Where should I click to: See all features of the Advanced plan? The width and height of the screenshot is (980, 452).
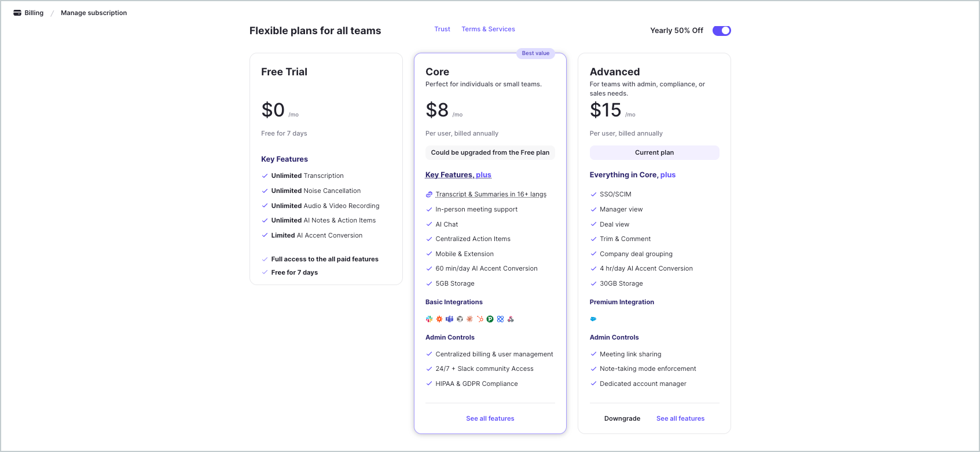680,418
